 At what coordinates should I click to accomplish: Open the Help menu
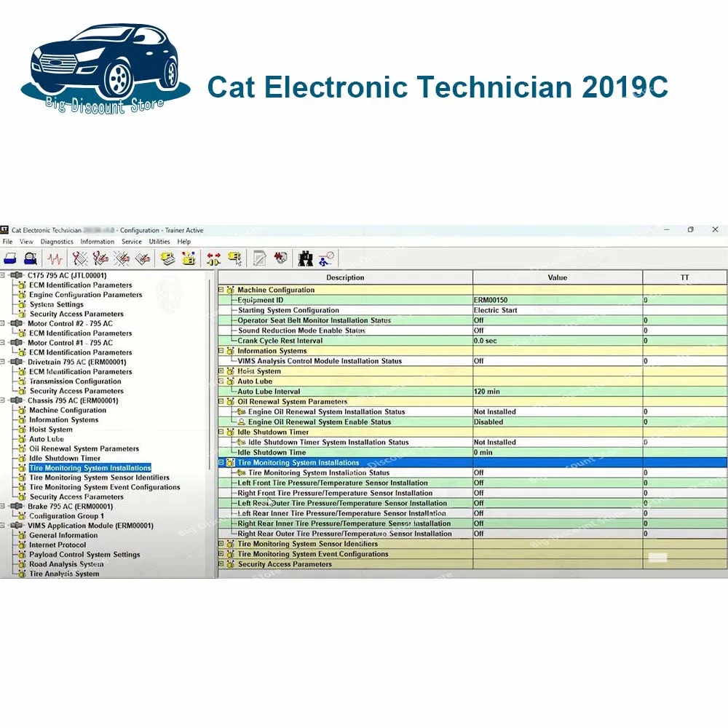184,242
